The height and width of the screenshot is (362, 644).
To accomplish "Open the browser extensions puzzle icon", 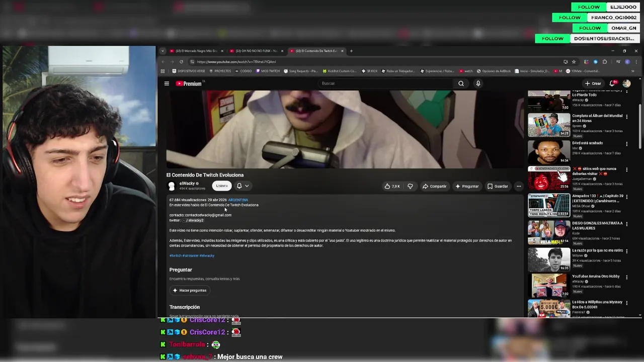I will pyautogui.click(x=605, y=62).
